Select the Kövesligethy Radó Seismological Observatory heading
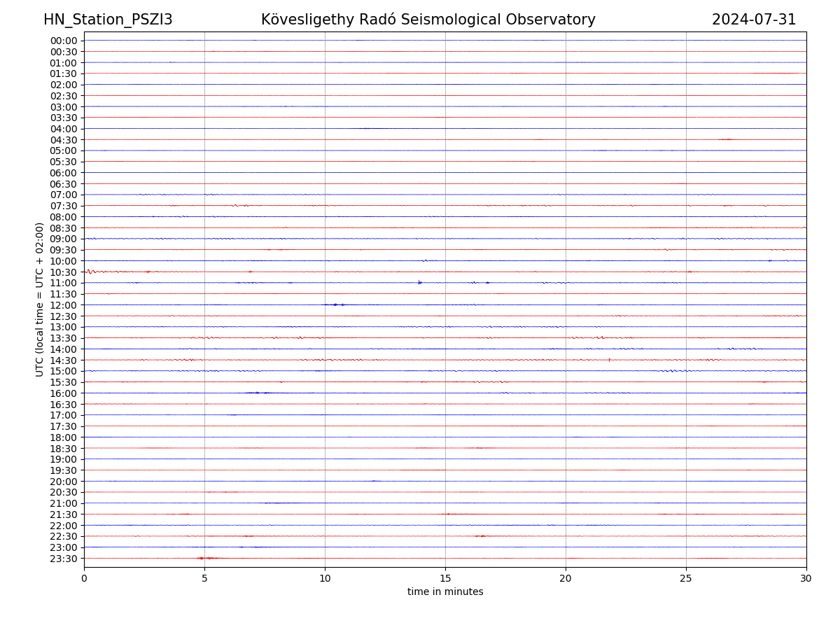Image resolution: width=840 pixels, height=630 pixels. coord(428,20)
